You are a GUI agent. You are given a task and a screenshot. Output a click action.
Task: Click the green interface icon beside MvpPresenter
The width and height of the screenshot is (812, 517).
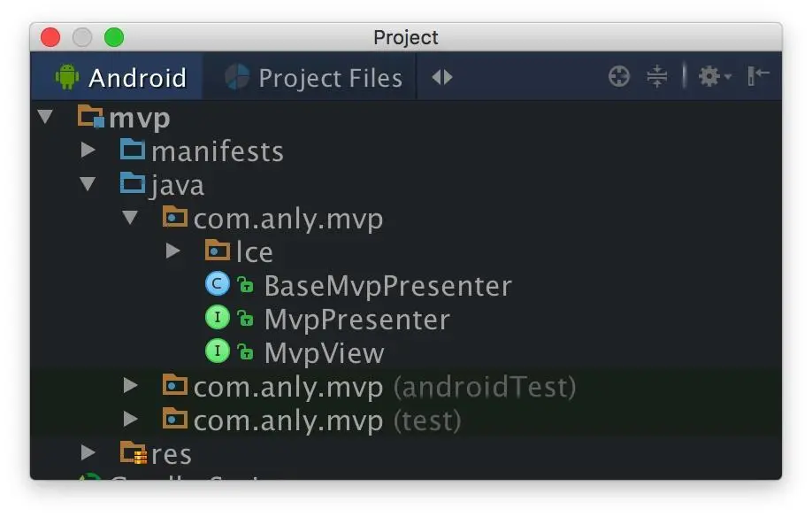click(217, 318)
